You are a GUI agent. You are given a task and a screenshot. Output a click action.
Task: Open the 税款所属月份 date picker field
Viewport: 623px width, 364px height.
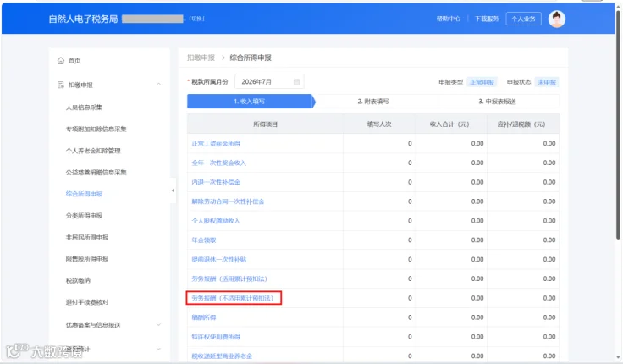(269, 82)
